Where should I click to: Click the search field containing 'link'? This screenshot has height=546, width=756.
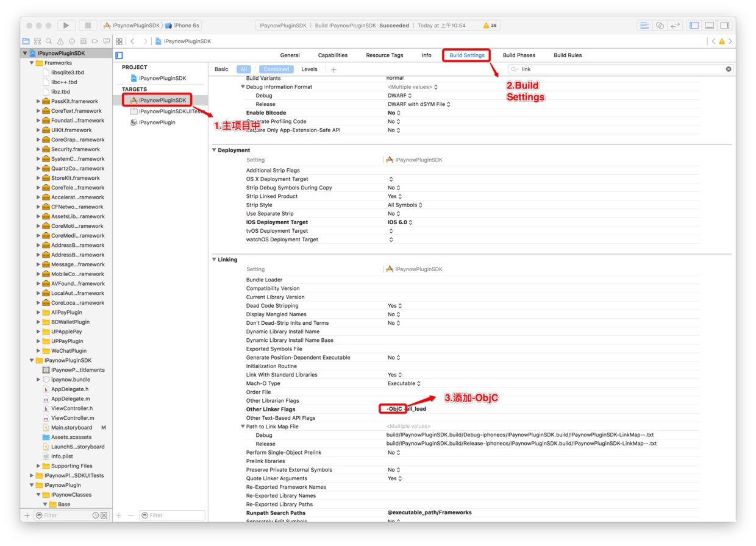(621, 69)
